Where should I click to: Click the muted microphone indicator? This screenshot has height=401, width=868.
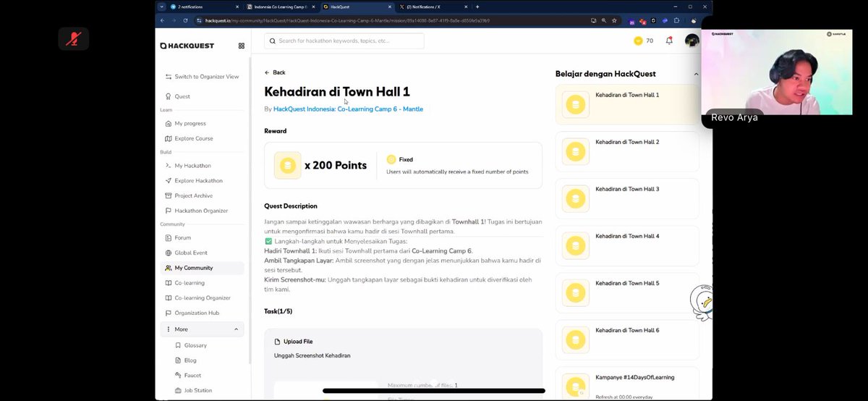74,39
